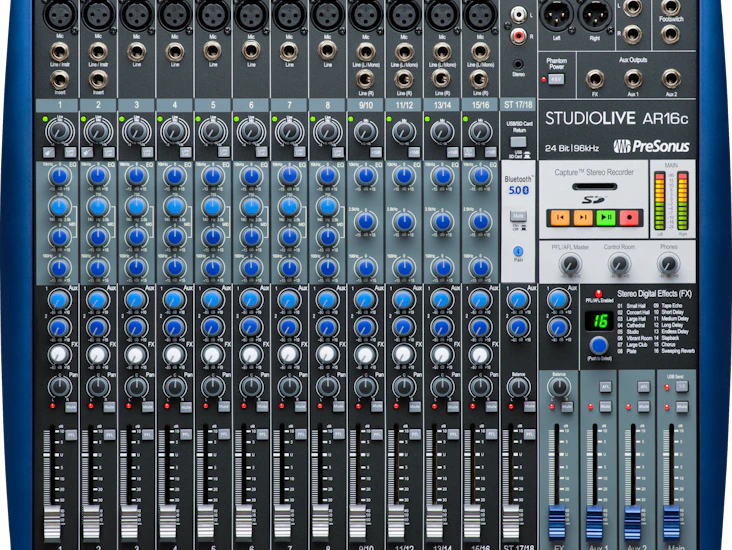
Task: Mute channel 1
Action: pyautogui.click(x=71, y=407)
